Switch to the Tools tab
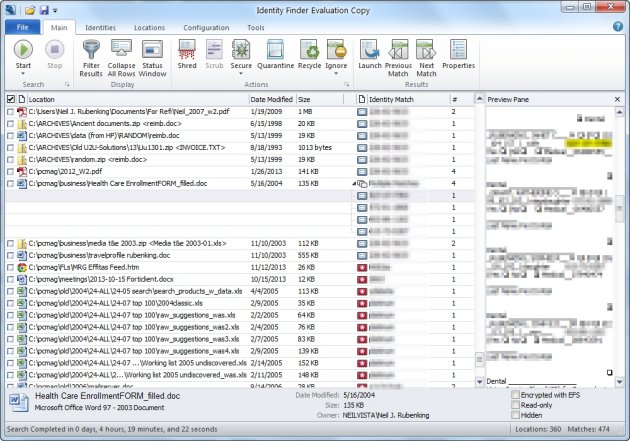630x441 pixels. pyautogui.click(x=256, y=28)
